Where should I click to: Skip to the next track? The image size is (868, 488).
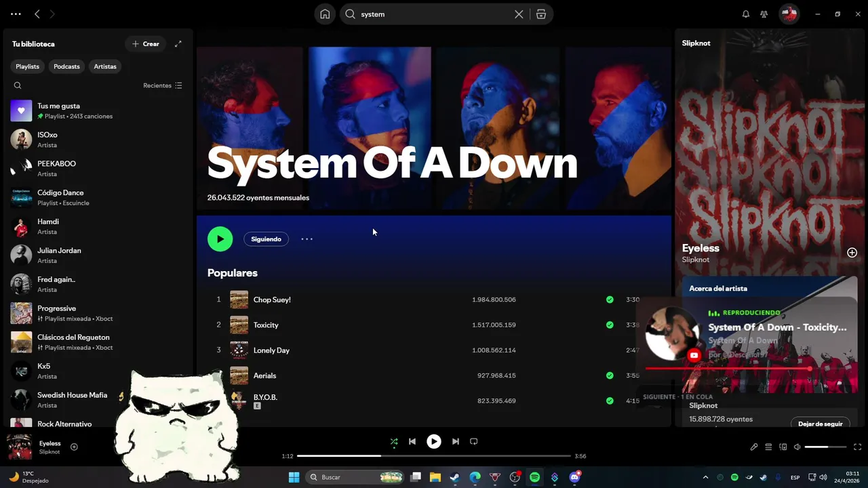pyautogui.click(x=456, y=441)
